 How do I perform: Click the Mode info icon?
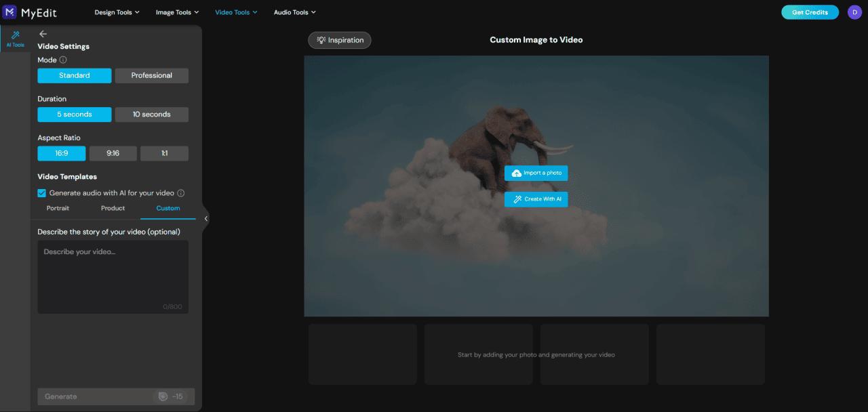[63, 60]
